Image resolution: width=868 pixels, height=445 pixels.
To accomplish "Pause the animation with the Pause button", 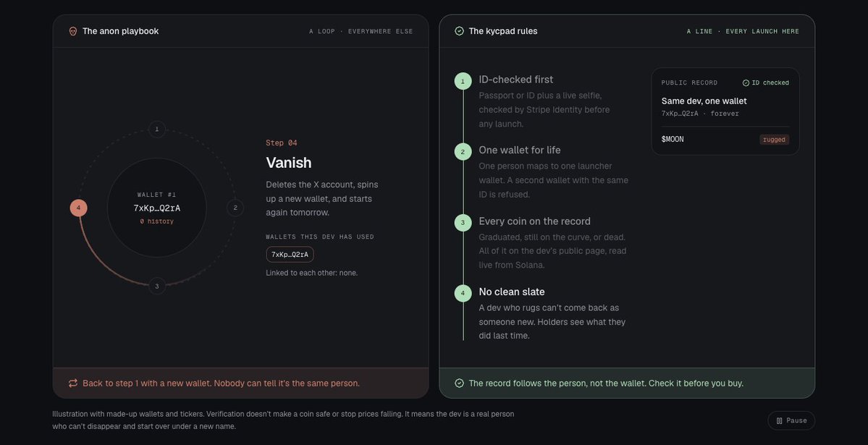I will point(791,420).
